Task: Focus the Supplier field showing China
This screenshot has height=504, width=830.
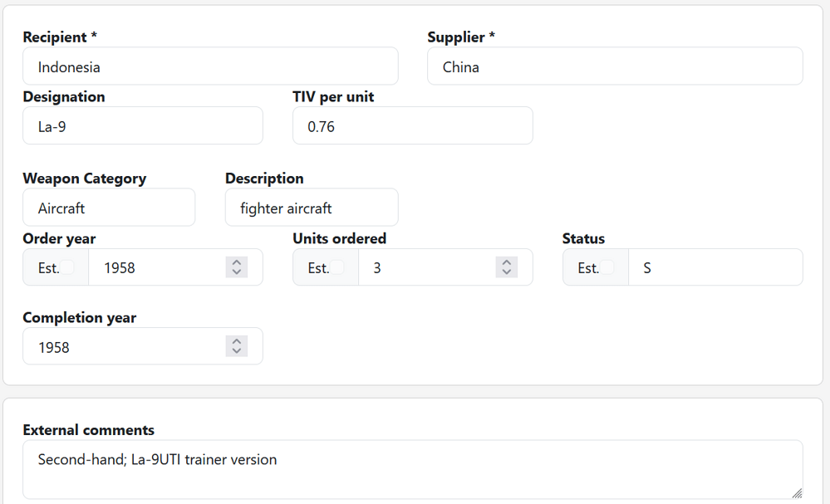Action: (615, 66)
